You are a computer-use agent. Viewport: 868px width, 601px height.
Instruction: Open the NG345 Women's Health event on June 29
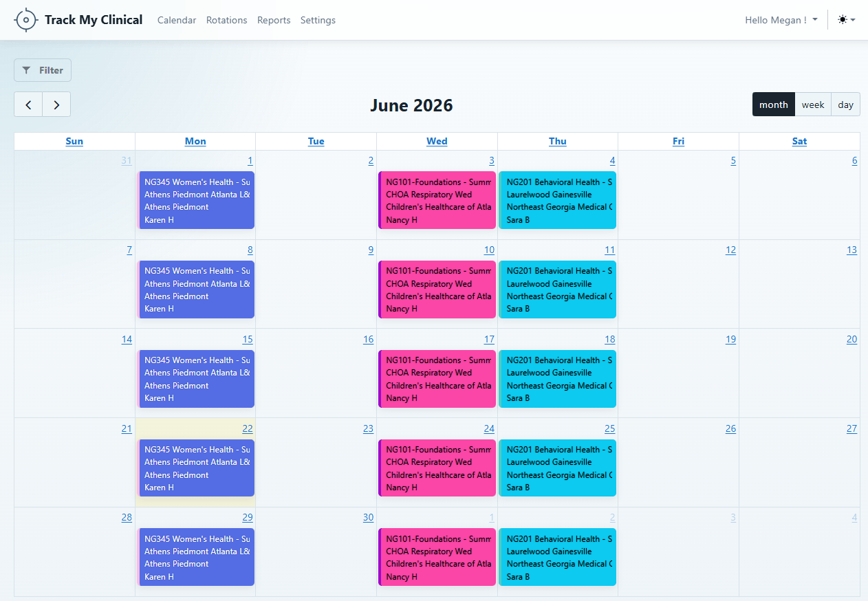click(x=196, y=557)
